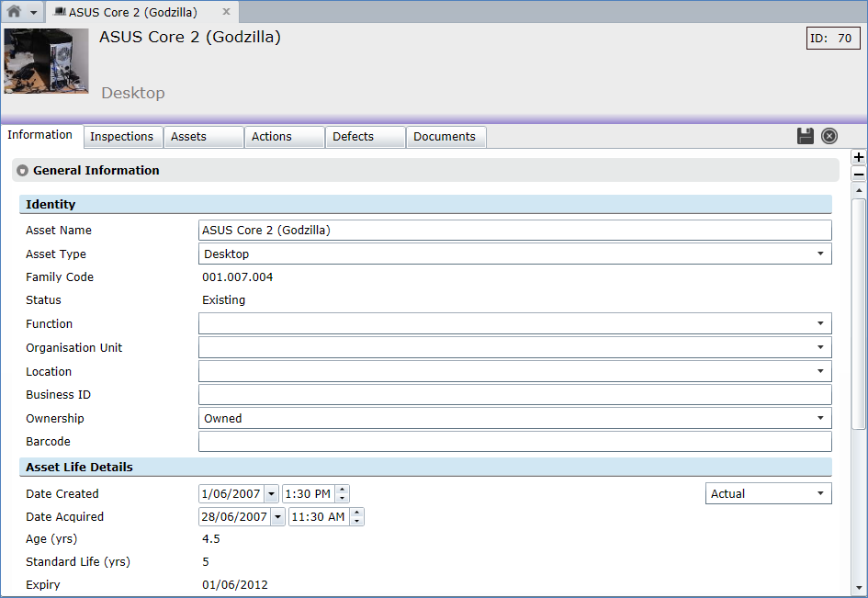
Task: Click the Business ID input field
Action: pyautogui.click(x=514, y=395)
